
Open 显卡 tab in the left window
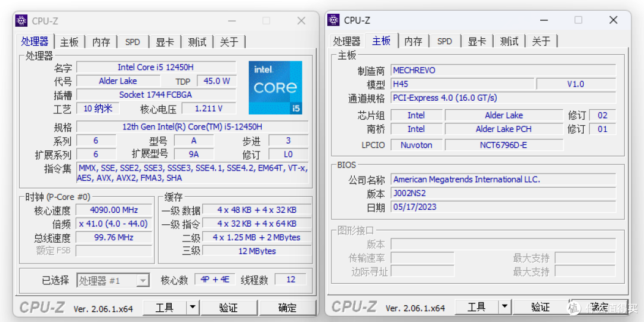click(165, 42)
